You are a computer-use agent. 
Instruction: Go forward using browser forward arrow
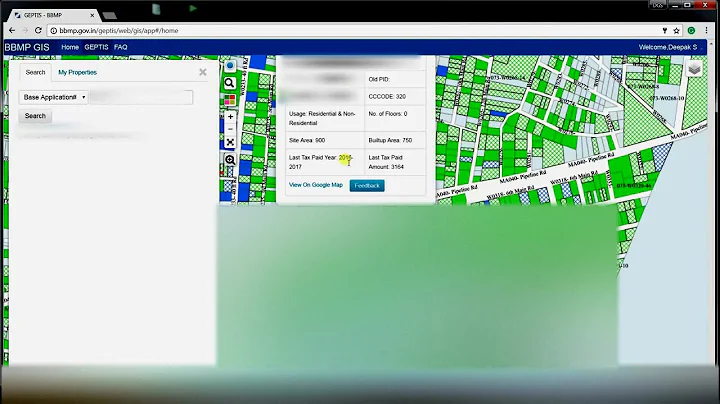25,30
